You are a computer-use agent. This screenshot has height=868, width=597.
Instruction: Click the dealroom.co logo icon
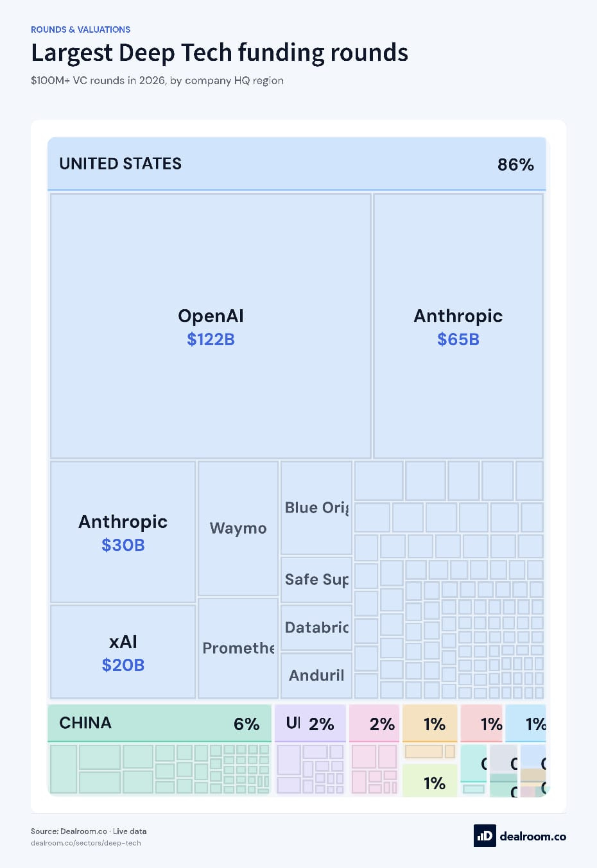coord(485,836)
